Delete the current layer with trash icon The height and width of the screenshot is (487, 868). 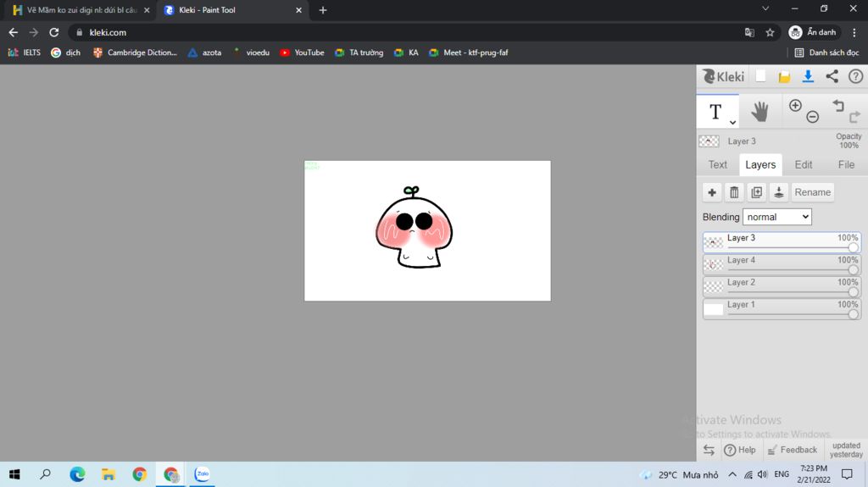point(734,192)
